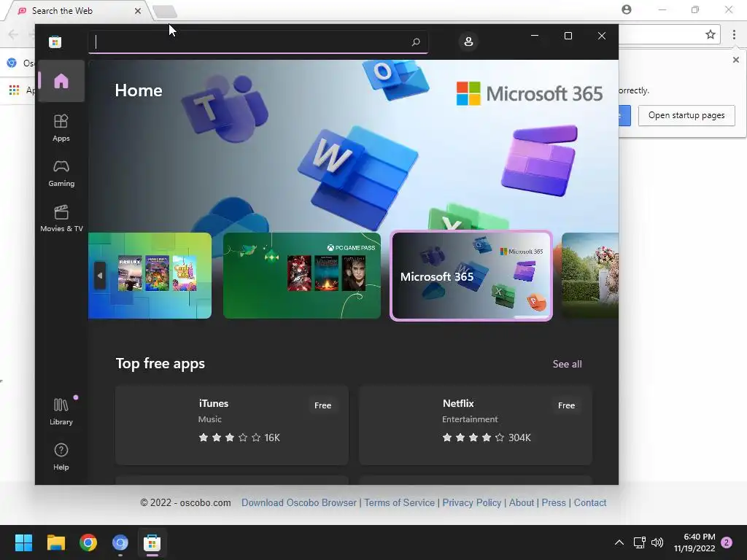Screen dimensions: 747x560
Task: Click the browser profile icon
Action: [x=627, y=9]
